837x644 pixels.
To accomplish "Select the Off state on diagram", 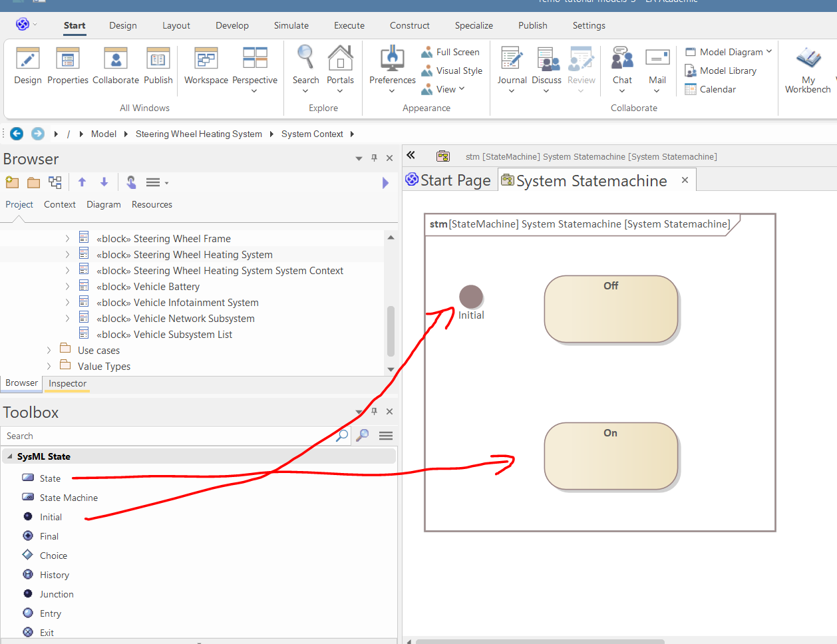I will click(x=610, y=309).
